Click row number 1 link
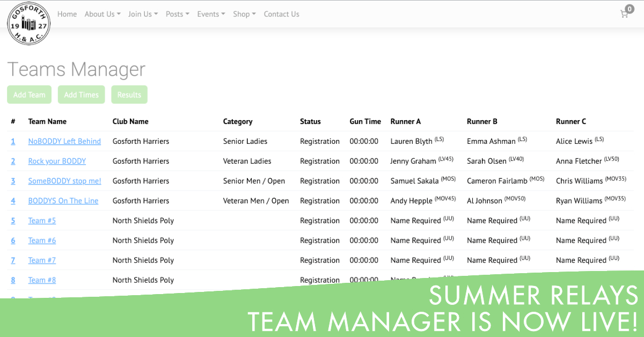 click(x=13, y=141)
